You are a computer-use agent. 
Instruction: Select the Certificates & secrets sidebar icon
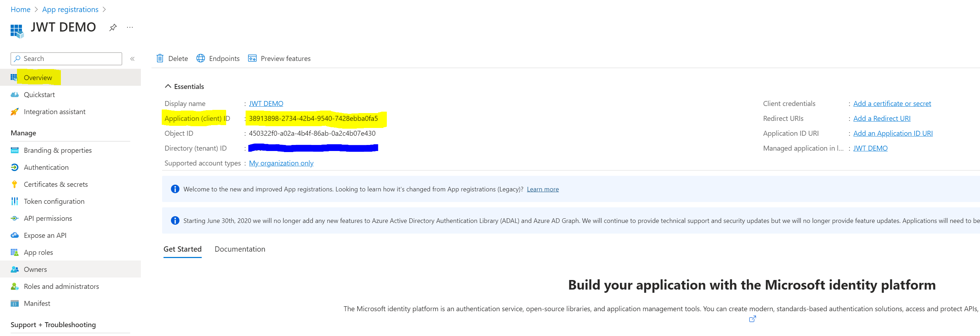(x=15, y=184)
